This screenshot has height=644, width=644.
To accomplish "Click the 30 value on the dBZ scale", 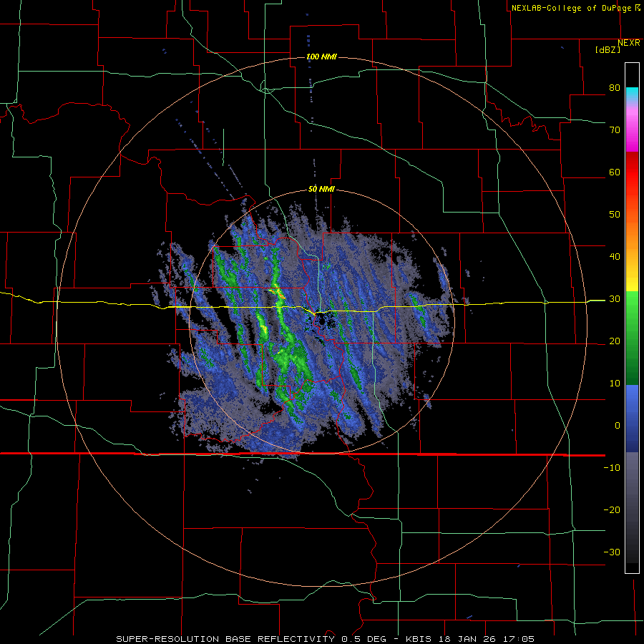I will [615, 299].
